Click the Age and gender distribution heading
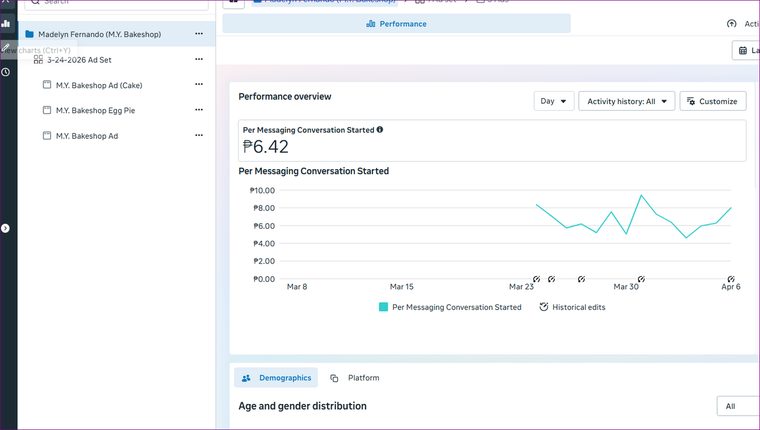The height and width of the screenshot is (430, 760). (x=302, y=406)
